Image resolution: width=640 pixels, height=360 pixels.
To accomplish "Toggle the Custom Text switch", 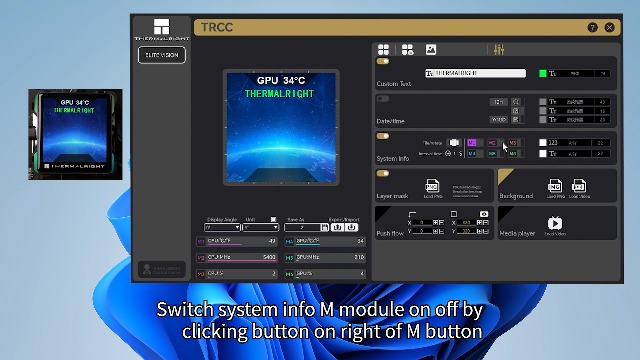I will point(382,62).
